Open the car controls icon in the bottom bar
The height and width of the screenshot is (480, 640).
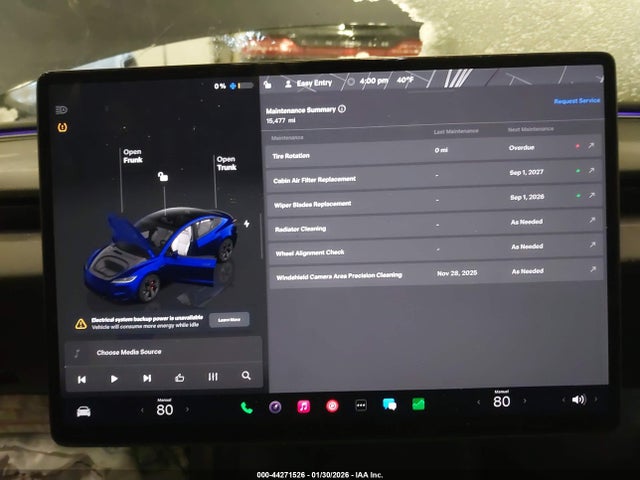(x=84, y=411)
